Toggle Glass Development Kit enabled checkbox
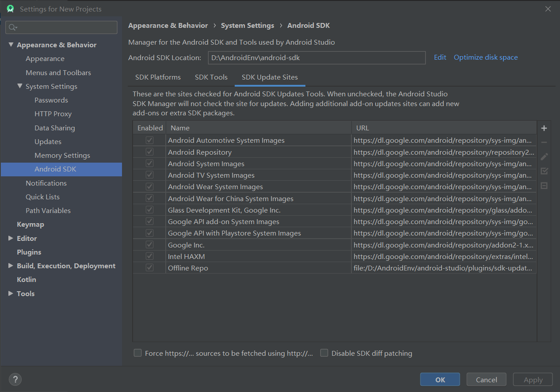The height and width of the screenshot is (392, 560). (x=149, y=209)
